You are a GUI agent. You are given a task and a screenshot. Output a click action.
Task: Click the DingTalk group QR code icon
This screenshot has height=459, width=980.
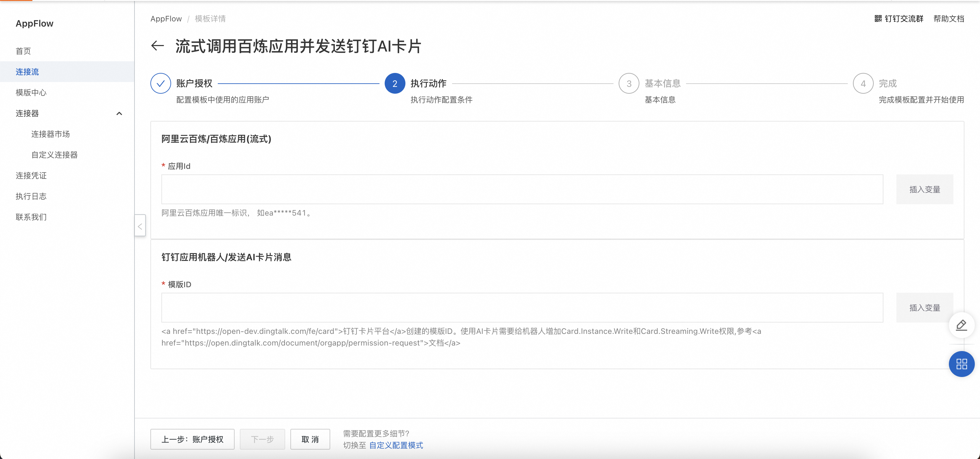pyautogui.click(x=878, y=19)
